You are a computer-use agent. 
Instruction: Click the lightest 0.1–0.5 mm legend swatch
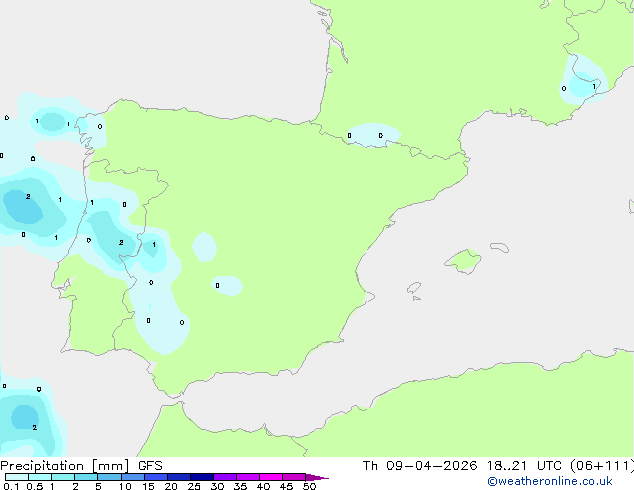(x=17, y=477)
